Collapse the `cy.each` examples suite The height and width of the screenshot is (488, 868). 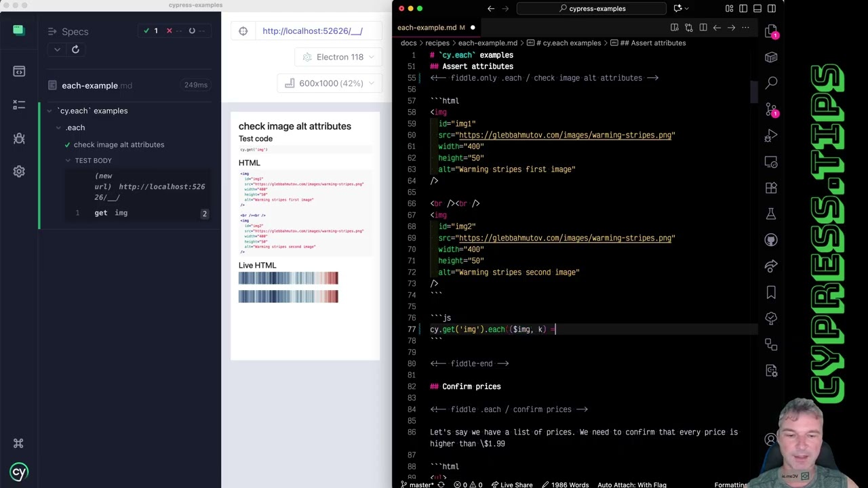click(x=50, y=111)
